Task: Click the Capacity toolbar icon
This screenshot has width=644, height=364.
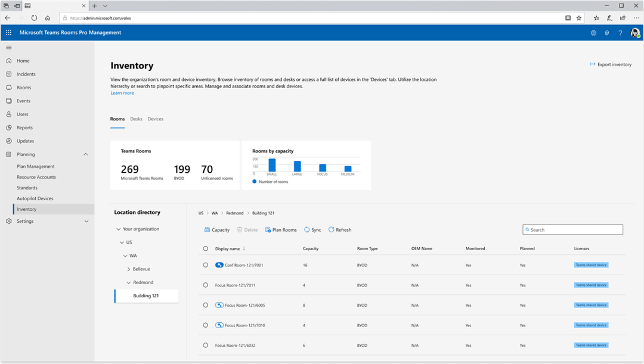Action: click(x=207, y=230)
